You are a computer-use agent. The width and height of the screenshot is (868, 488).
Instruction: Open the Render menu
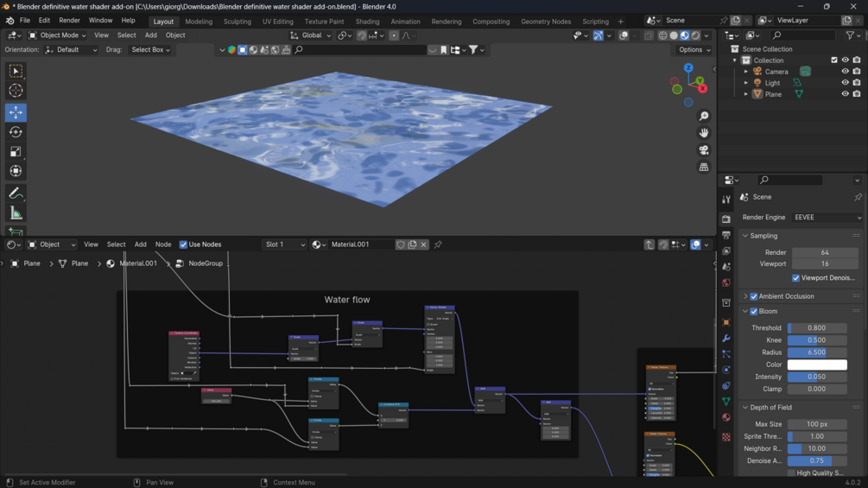tap(69, 21)
